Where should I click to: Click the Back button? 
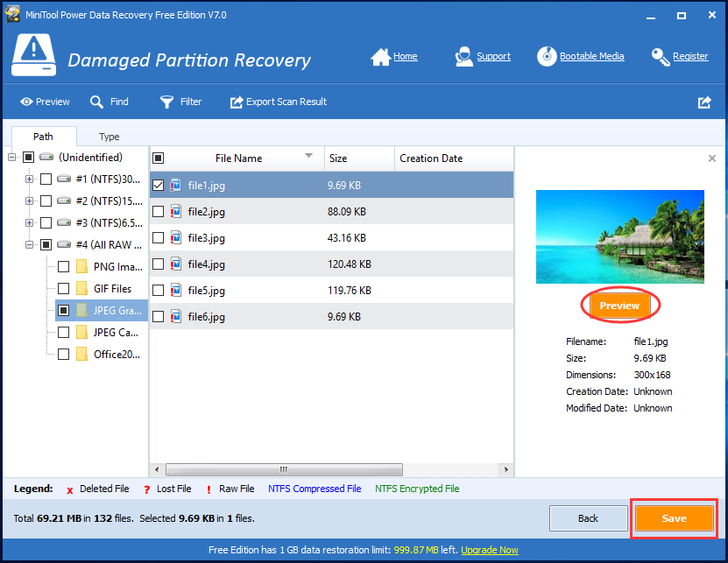tap(588, 518)
